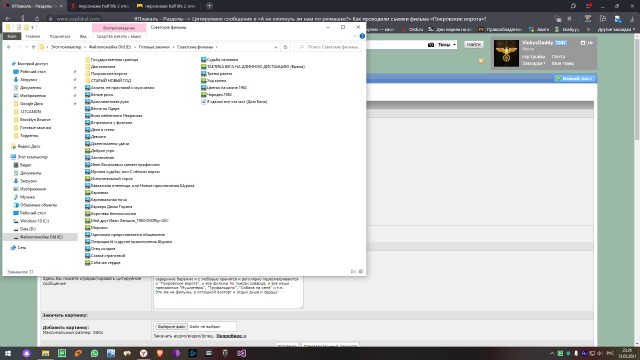Open Мои темы link
The width and height of the screenshot is (640, 360).
tap(563, 63)
